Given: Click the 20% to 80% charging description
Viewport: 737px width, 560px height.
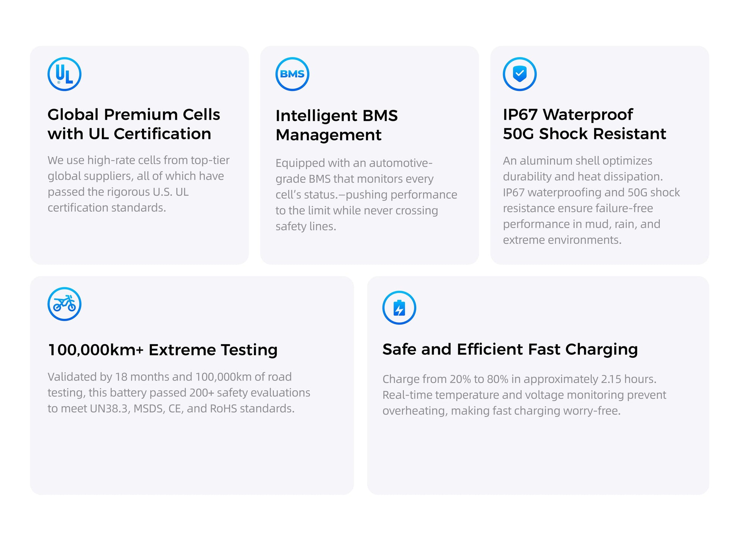Looking at the screenshot, I should point(524,395).
